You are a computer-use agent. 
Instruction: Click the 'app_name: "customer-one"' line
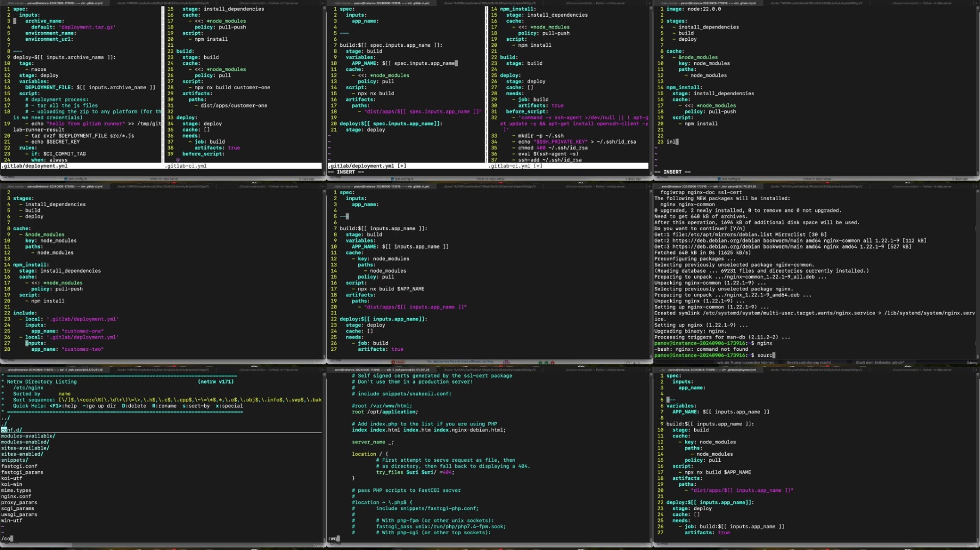pyautogui.click(x=68, y=331)
